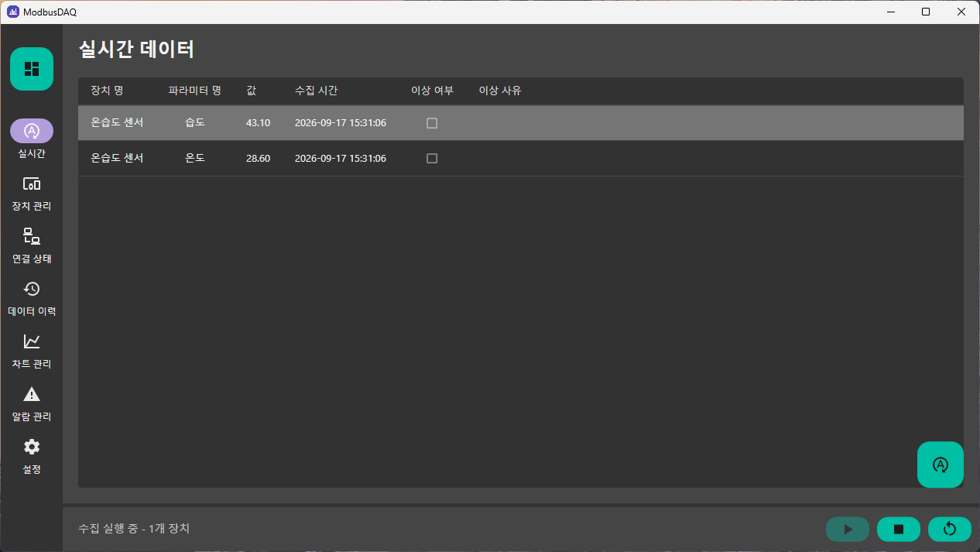Minimize the ModbusDAQ window
Screen dimensions: 980x552
click(891, 12)
